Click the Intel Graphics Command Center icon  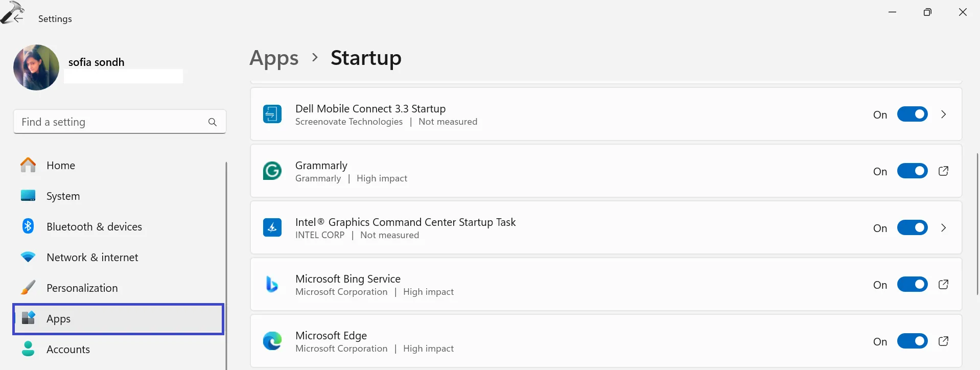(x=272, y=227)
